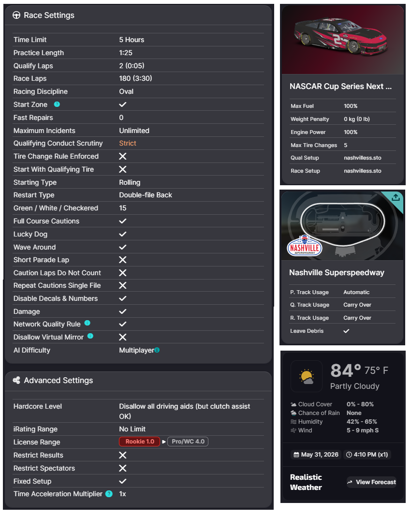
Task: Toggle the Fixed Setup checkmark
Action: pos(123,481)
